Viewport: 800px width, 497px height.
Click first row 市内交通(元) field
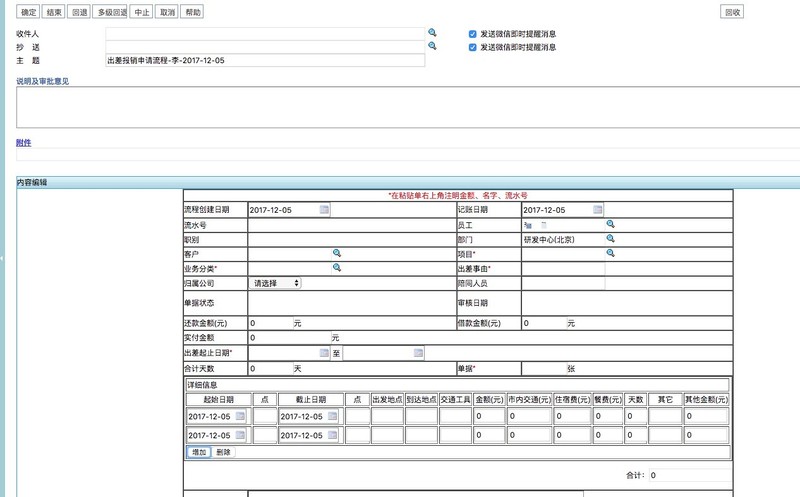(x=529, y=416)
